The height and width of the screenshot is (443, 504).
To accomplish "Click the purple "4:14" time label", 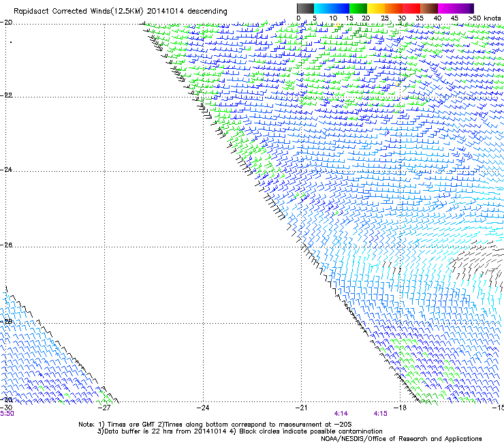I will tap(341, 414).
